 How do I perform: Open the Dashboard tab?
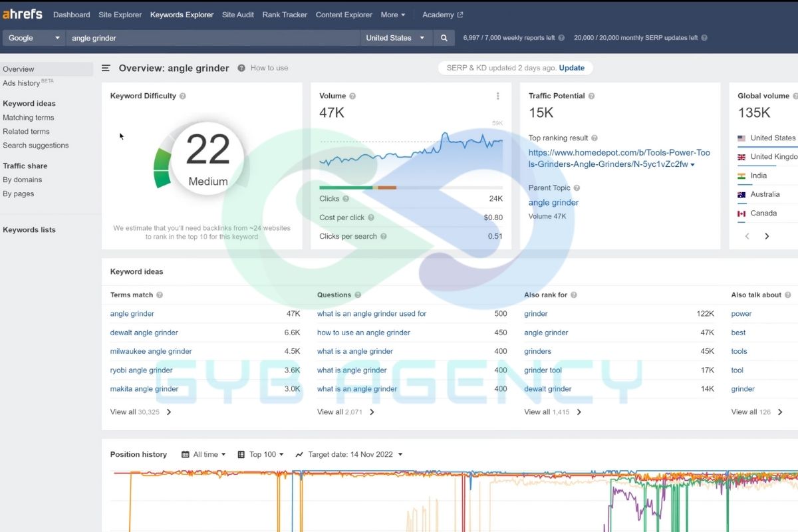tap(71, 15)
